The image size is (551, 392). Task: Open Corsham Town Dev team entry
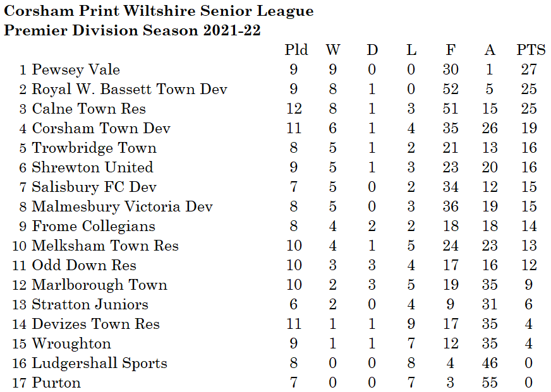101,128
